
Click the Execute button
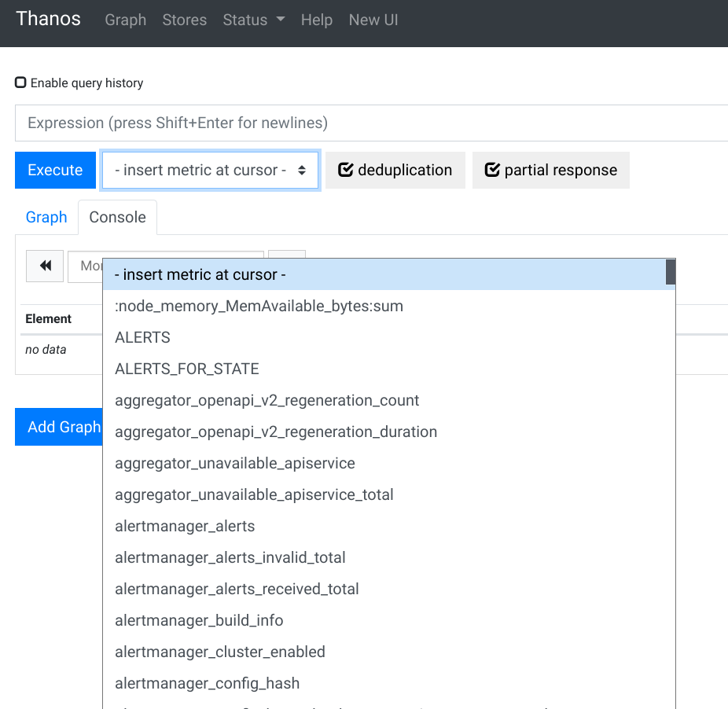tap(55, 171)
